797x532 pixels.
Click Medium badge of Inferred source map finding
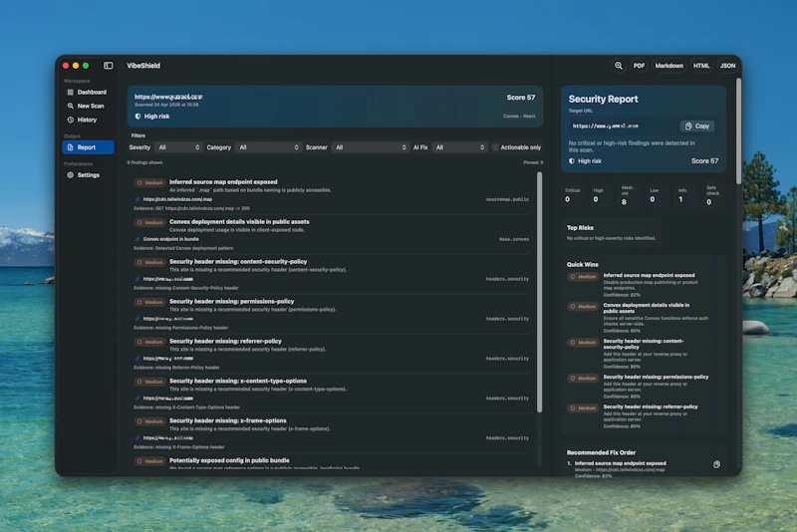pyautogui.click(x=150, y=183)
